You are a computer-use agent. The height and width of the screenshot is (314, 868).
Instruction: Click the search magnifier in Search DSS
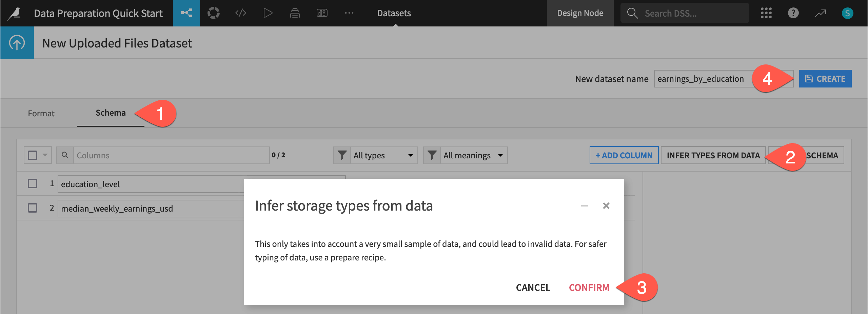[632, 13]
